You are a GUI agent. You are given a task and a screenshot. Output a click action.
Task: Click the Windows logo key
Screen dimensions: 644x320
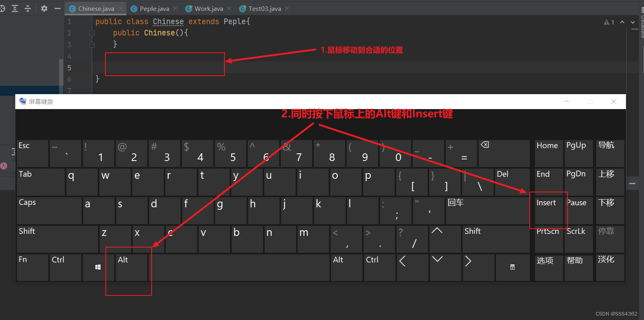pyautogui.click(x=98, y=268)
